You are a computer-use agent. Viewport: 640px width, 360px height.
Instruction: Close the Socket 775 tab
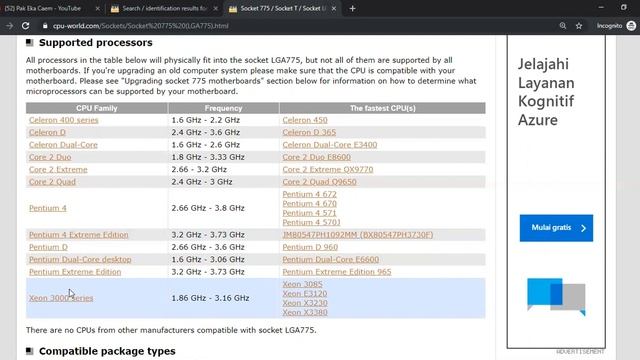coord(333,8)
